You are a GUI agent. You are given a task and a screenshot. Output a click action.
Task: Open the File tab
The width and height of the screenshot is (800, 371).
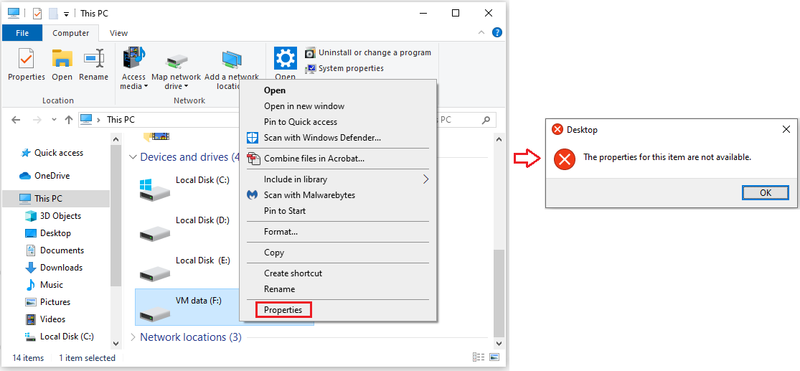point(22,33)
